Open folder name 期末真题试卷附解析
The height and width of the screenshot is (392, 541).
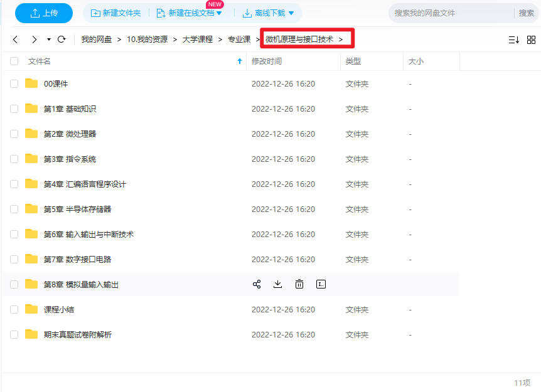click(78, 335)
